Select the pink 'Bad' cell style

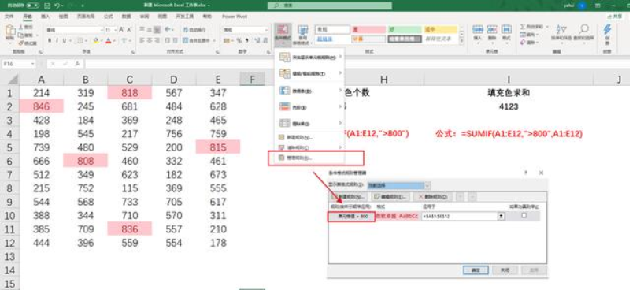(368, 30)
